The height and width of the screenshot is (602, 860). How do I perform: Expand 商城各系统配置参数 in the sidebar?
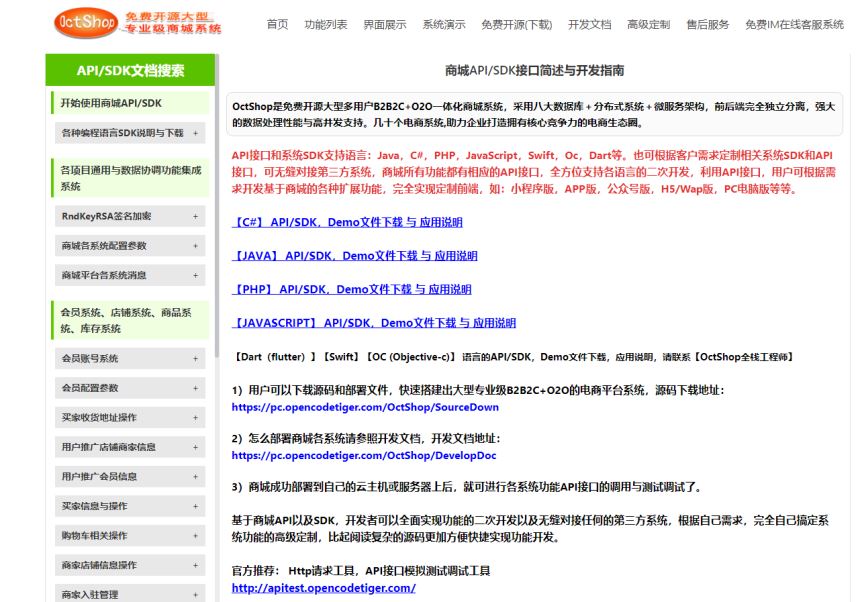click(x=130, y=244)
